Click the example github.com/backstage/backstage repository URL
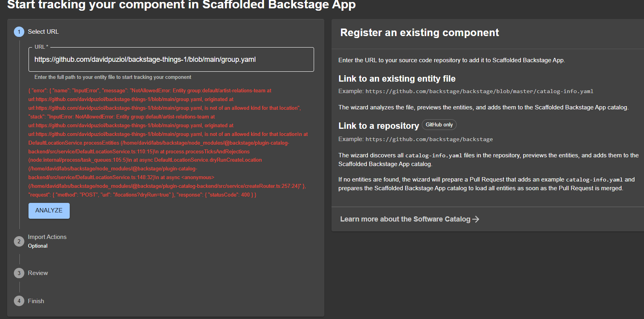 (429, 139)
